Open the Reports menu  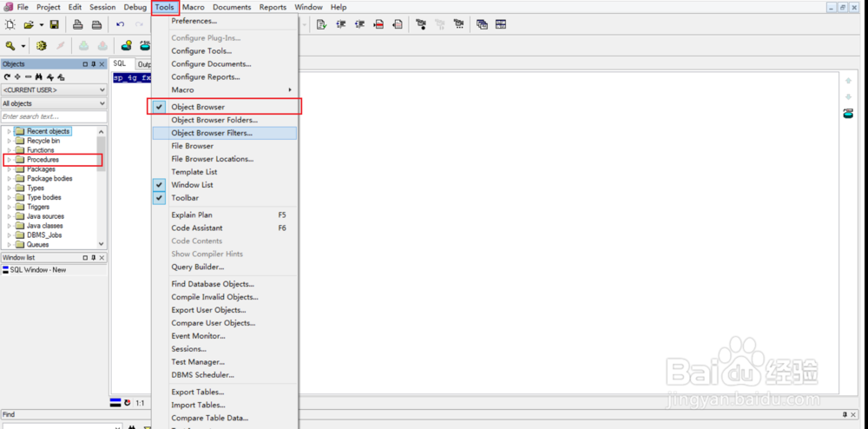coord(273,7)
